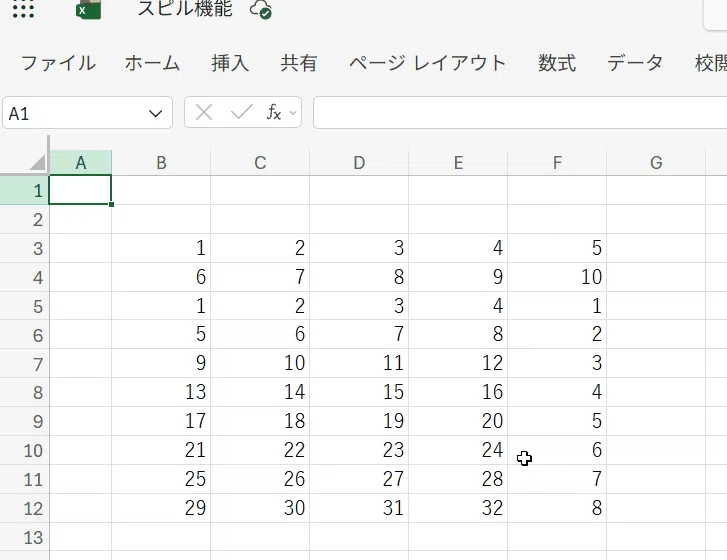Select cell D11 containing 27
Image resolution: width=727 pixels, height=560 pixels.
(359, 479)
